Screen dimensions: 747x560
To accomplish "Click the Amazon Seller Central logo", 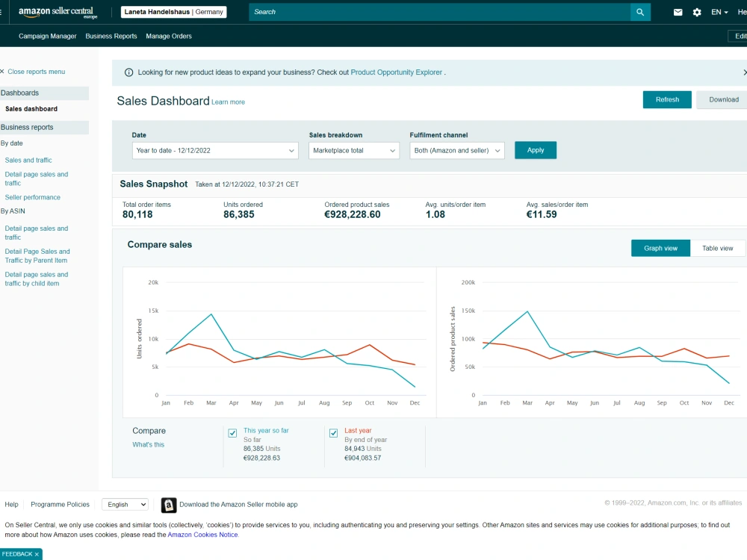I will pyautogui.click(x=58, y=12).
